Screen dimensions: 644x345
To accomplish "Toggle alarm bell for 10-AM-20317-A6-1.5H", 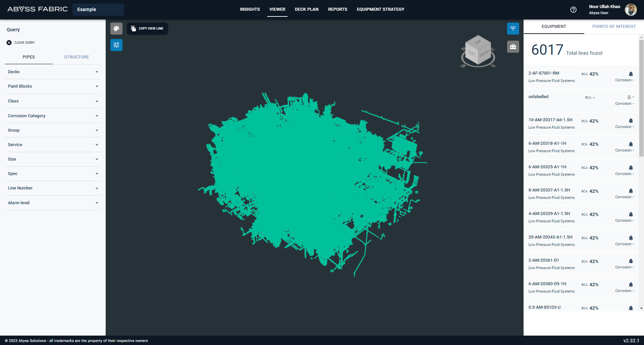I will (631, 121).
